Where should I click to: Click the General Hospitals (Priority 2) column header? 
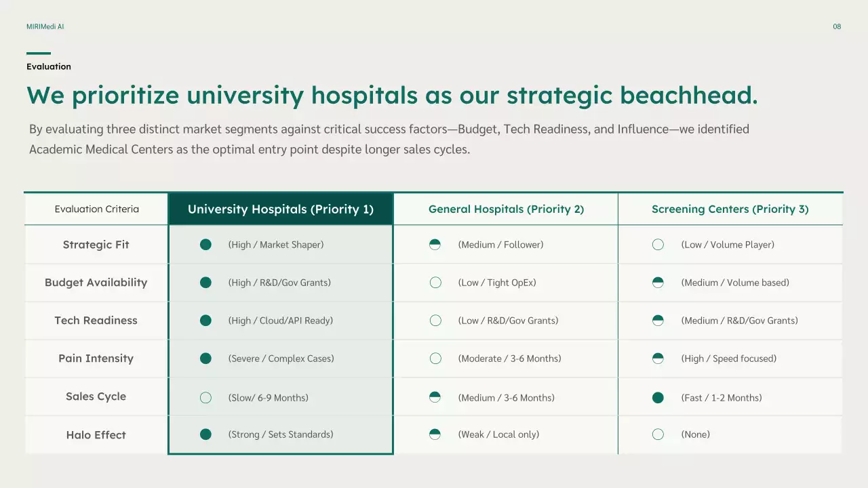(506, 209)
